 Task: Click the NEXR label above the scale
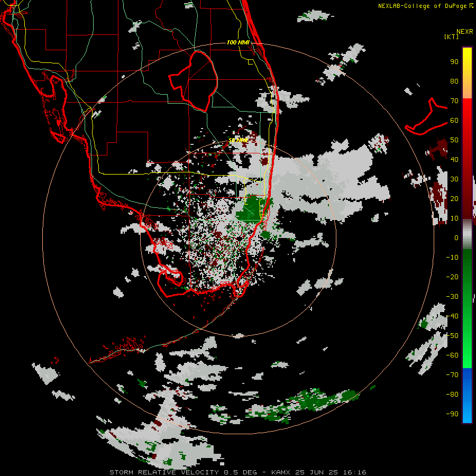point(465,32)
